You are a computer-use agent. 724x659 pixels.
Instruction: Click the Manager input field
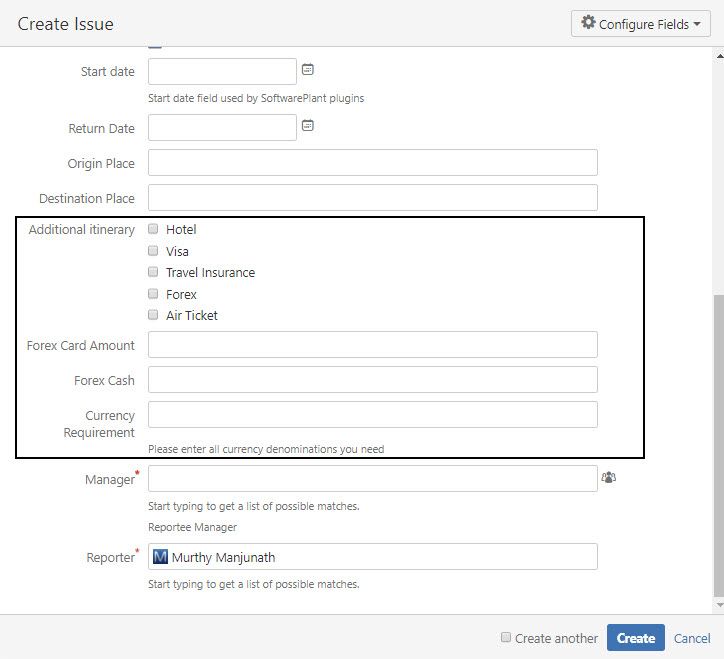pyautogui.click(x=373, y=478)
